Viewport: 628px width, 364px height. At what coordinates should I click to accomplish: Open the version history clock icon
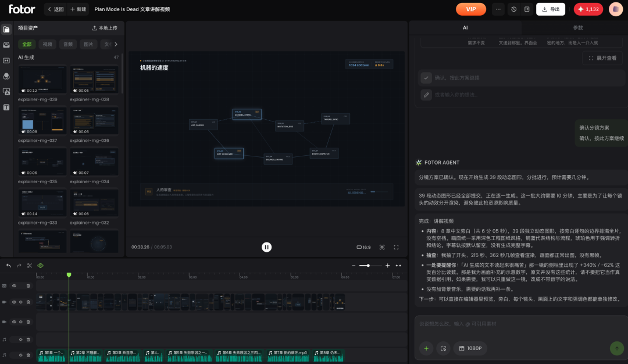(514, 9)
